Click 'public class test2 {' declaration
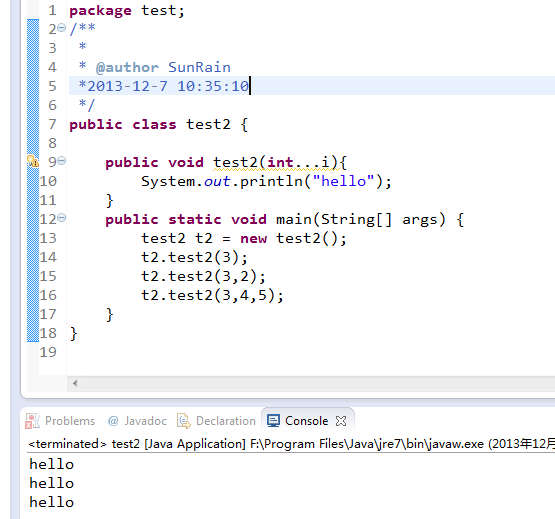 pos(159,125)
